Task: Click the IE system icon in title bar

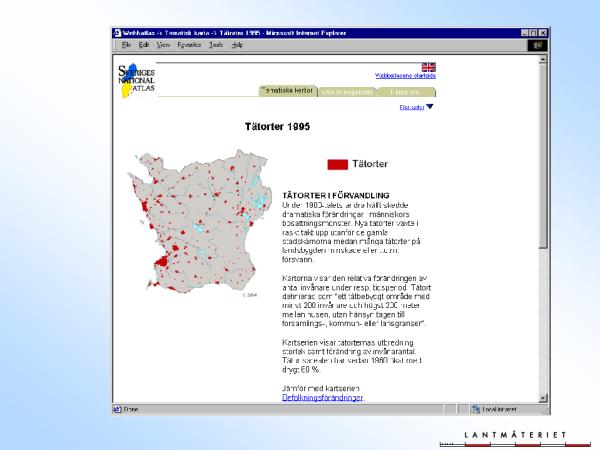Action: click(118, 33)
